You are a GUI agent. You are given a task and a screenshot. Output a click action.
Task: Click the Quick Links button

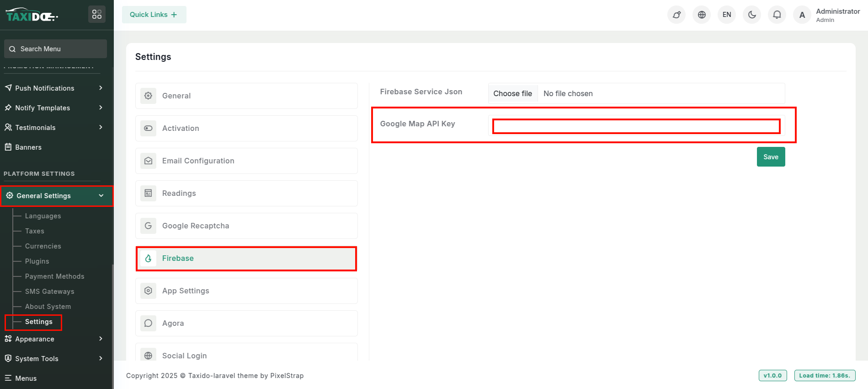click(154, 15)
